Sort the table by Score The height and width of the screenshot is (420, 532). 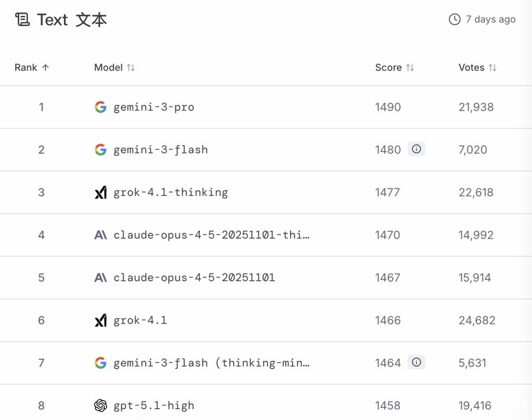tap(410, 68)
